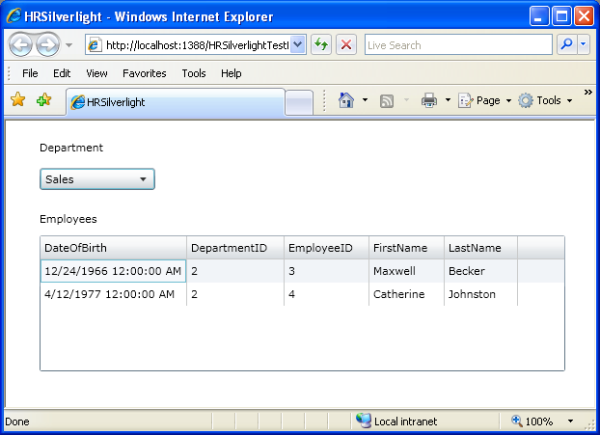This screenshot has height=435, width=600.
Task: Click the Print icon
Action: pos(429,100)
